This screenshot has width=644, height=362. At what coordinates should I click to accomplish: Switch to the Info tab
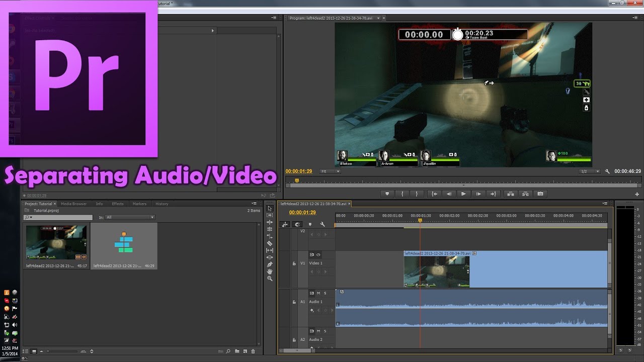(99, 204)
